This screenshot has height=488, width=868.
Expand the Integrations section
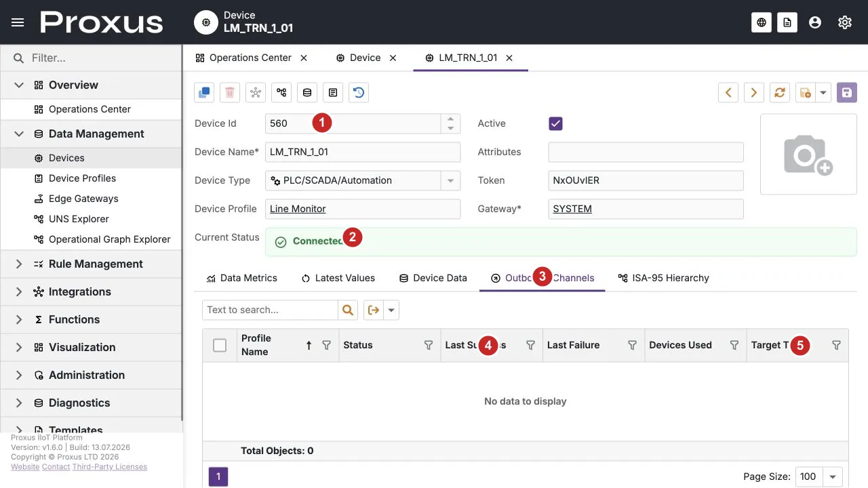click(x=19, y=291)
